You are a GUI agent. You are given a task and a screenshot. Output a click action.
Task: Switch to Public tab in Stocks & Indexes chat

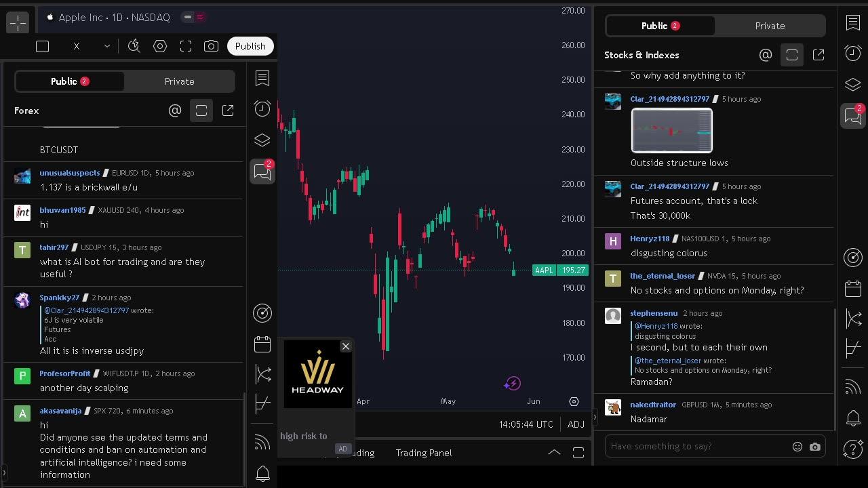click(660, 26)
